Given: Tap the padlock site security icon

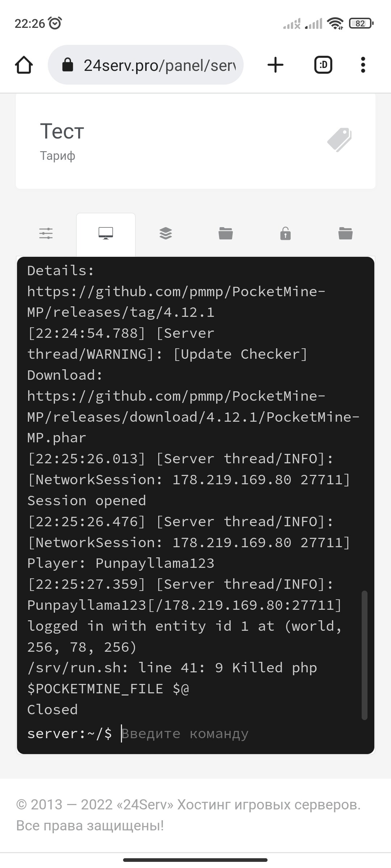Looking at the screenshot, I should (68, 65).
